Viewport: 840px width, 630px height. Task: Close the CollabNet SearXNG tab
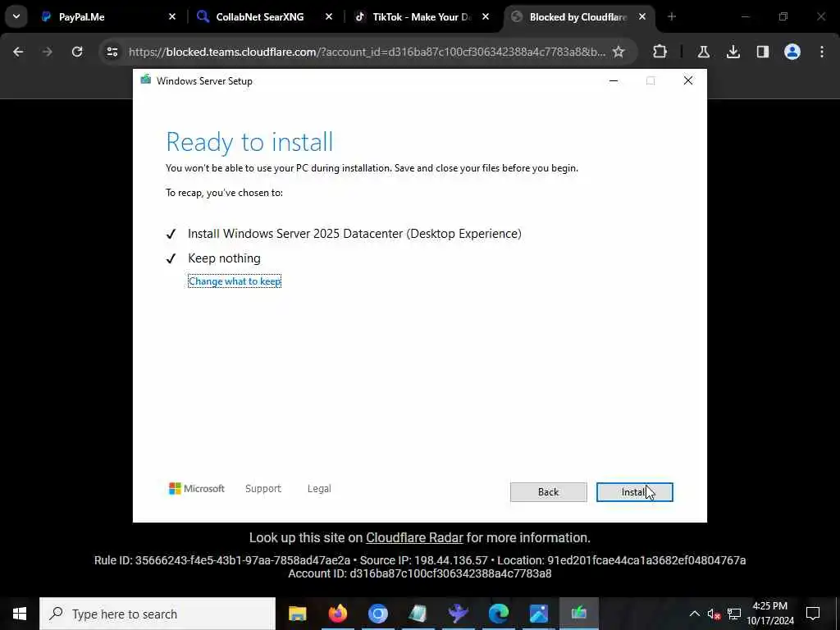point(329,17)
